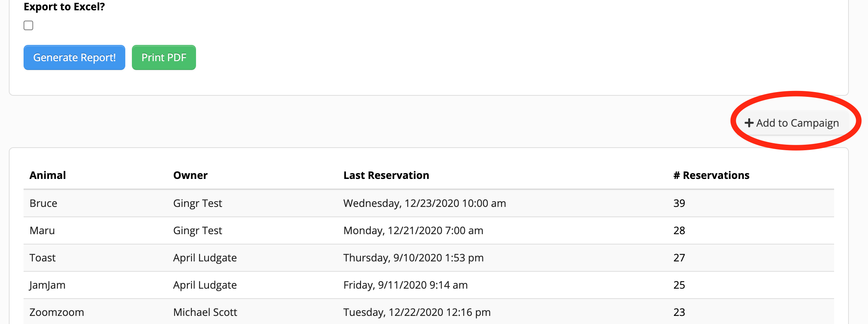
Task: Click the Export to Excel? label
Action: (64, 6)
